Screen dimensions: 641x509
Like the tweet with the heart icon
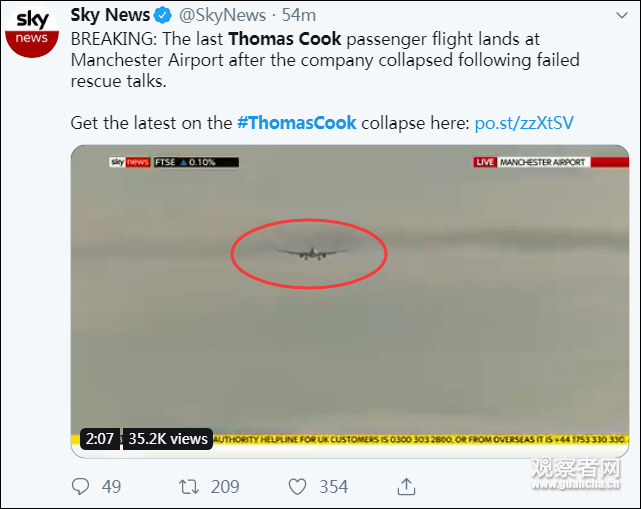coord(297,486)
